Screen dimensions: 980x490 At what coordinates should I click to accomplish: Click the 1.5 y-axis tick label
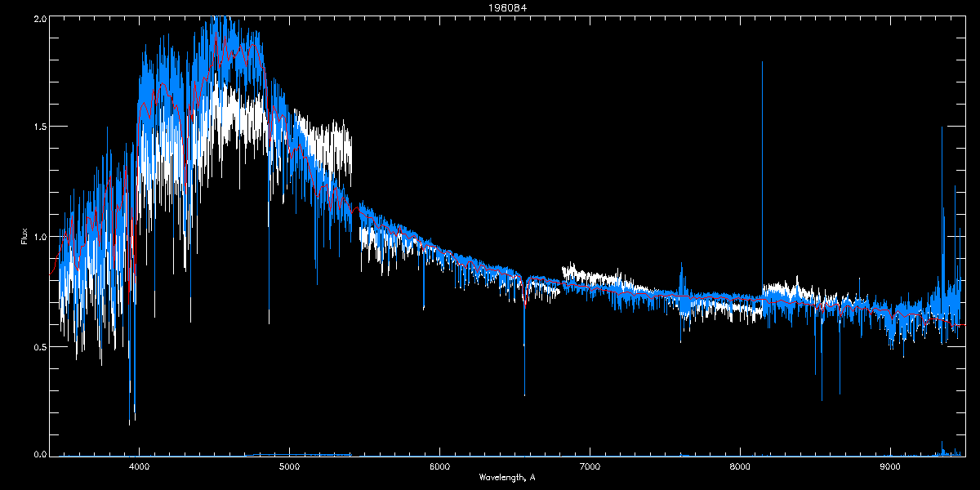click(39, 127)
